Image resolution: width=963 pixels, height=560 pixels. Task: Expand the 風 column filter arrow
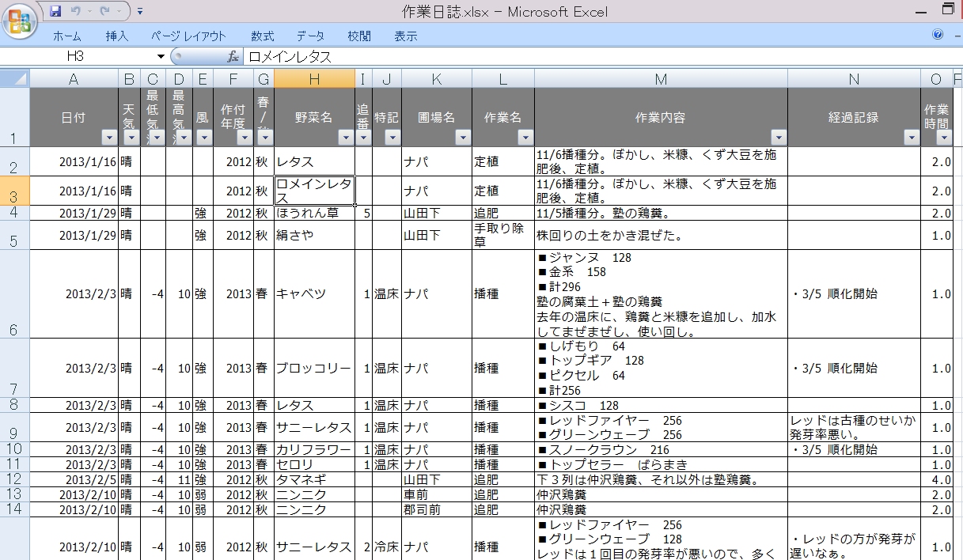[205, 137]
